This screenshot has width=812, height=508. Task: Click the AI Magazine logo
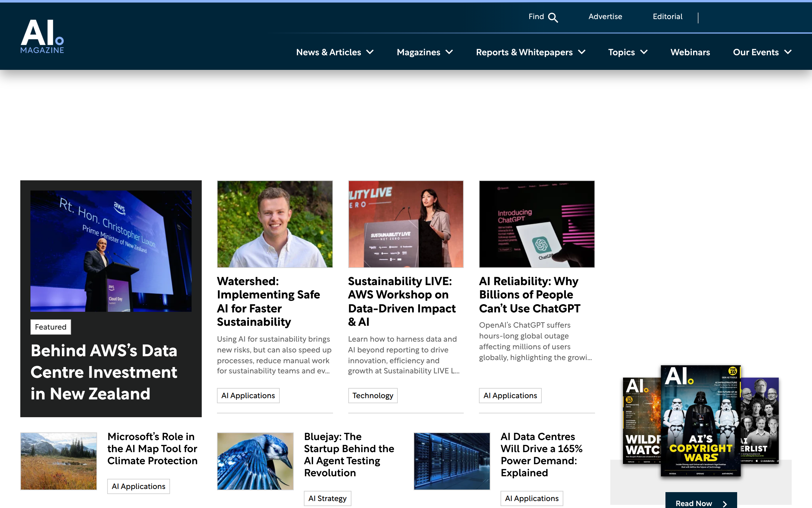[x=42, y=36]
